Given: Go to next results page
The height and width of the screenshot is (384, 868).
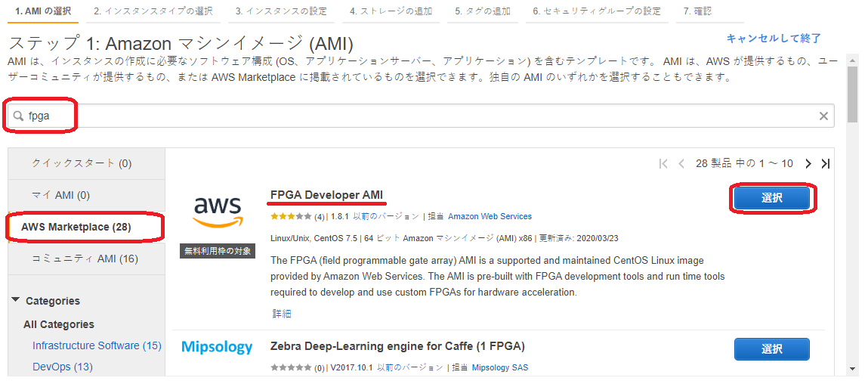Looking at the screenshot, I should (808, 163).
